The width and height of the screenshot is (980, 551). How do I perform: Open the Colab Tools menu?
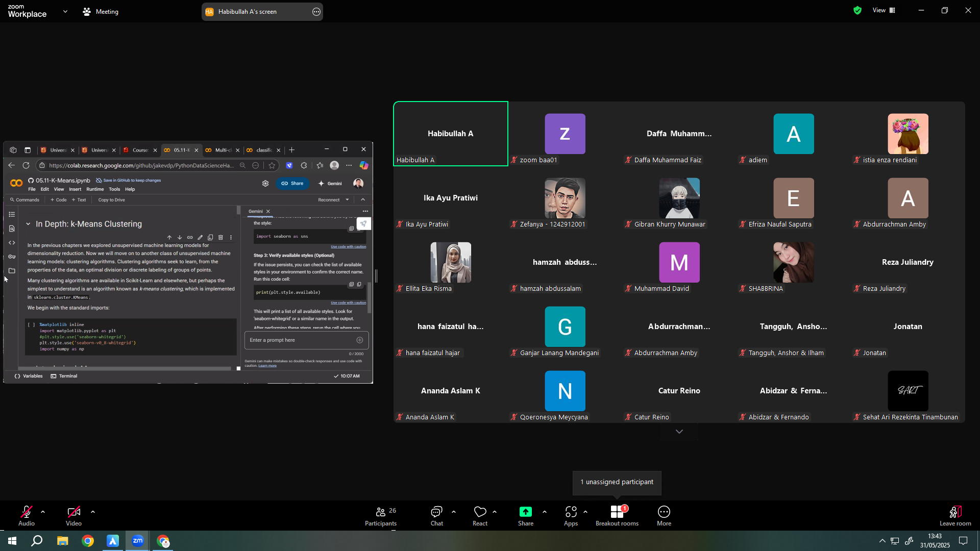(x=114, y=189)
